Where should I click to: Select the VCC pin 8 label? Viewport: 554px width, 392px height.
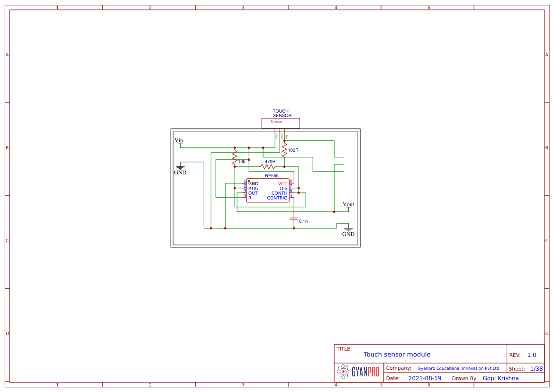point(282,183)
